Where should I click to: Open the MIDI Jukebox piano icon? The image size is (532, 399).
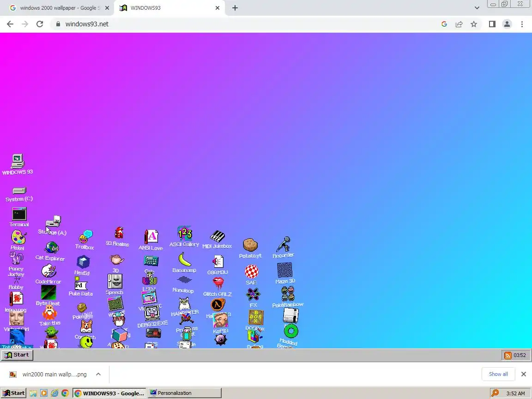[218, 236]
